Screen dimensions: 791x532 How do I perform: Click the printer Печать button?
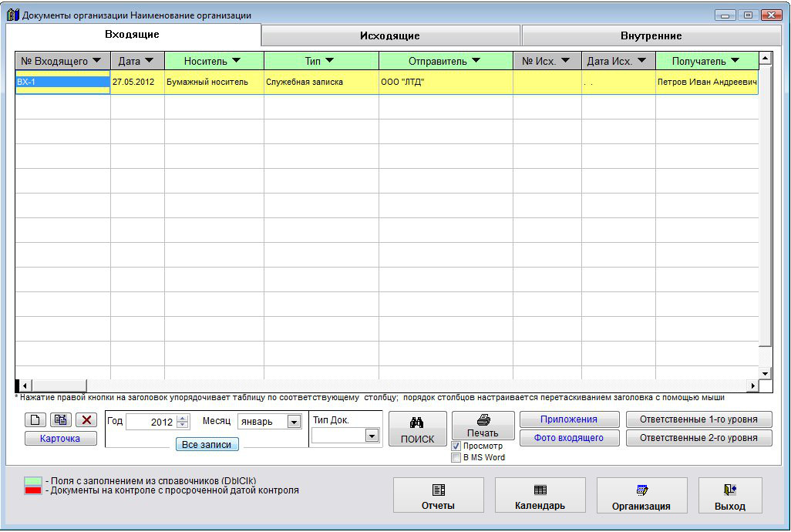point(483,426)
